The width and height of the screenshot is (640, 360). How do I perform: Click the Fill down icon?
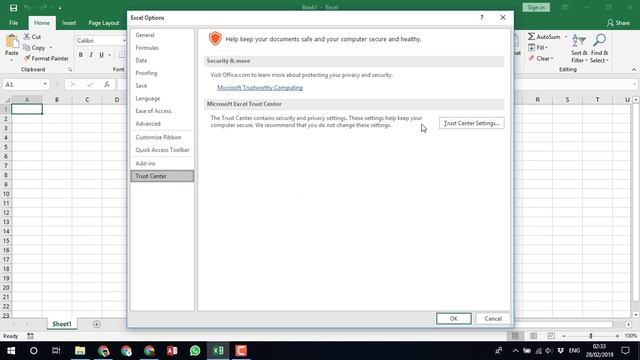pyautogui.click(x=531, y=48)
